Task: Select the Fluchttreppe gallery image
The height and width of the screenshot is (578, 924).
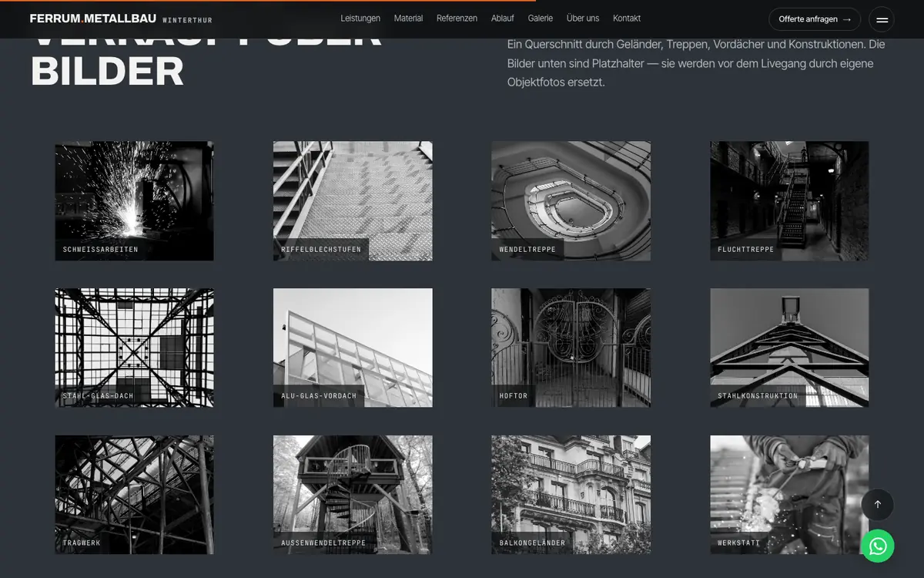Action: point(789,201)
